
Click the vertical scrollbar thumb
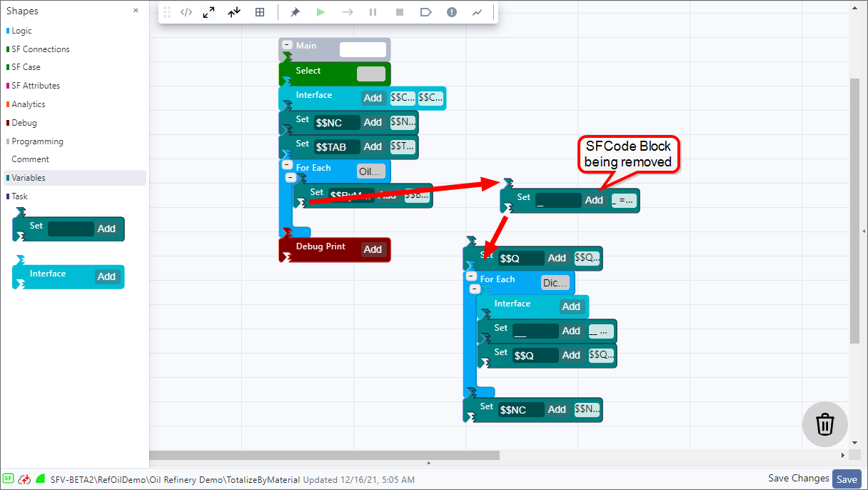[x=854, y=211]
